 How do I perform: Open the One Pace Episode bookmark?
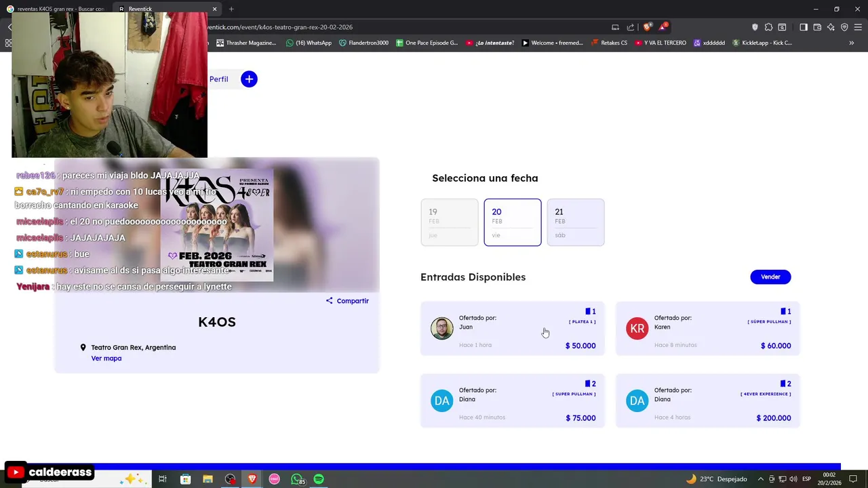point(427,43)
